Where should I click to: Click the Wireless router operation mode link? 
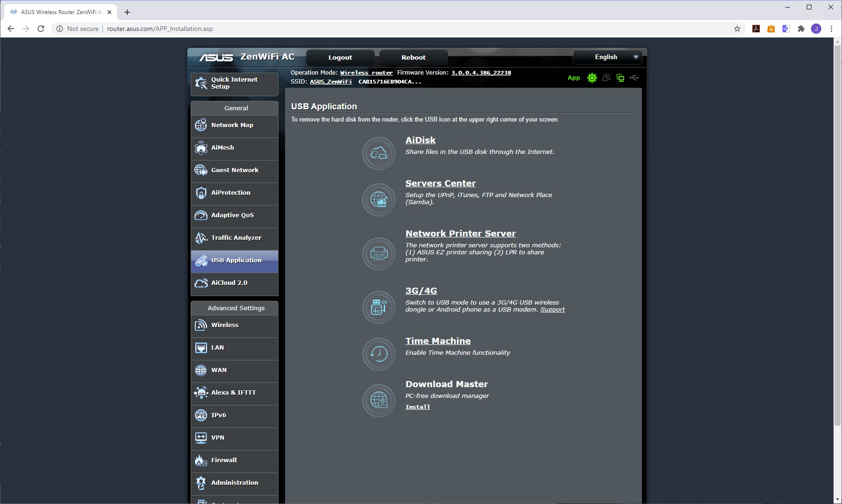click(x=366, y=73)
